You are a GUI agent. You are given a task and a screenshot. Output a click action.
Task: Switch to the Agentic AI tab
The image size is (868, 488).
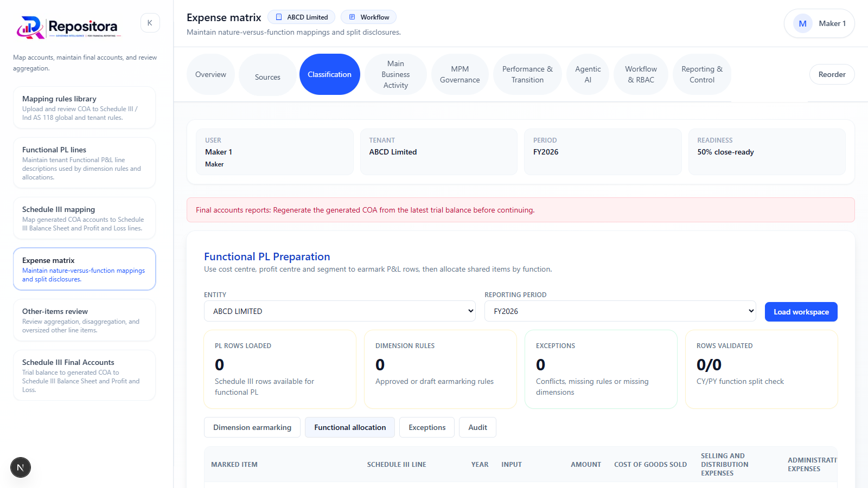pos(588,74)
